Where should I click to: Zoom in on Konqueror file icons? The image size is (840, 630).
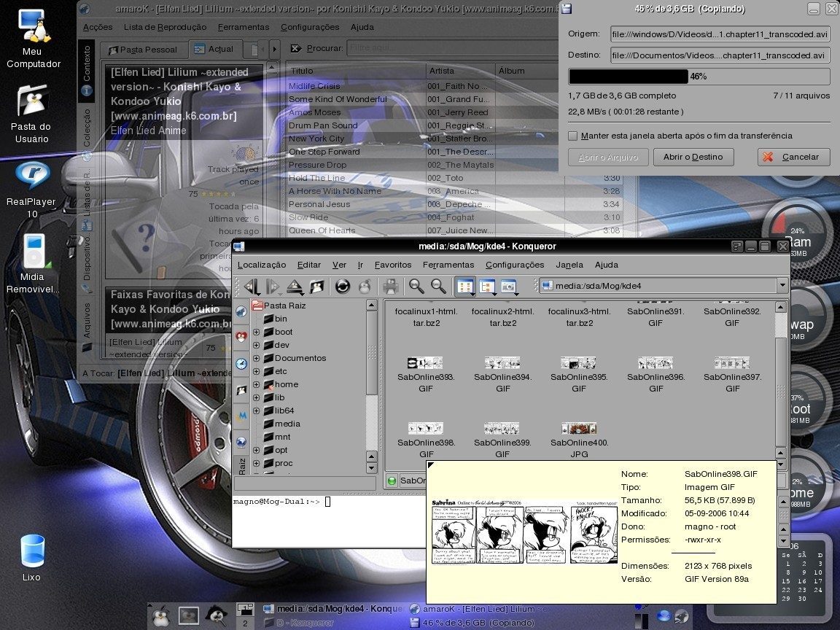(416, 286)
